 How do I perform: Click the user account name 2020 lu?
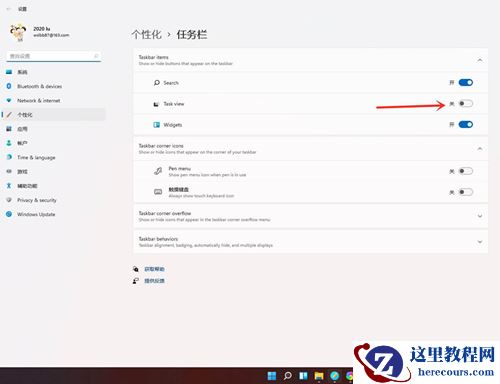pos(42,29)
